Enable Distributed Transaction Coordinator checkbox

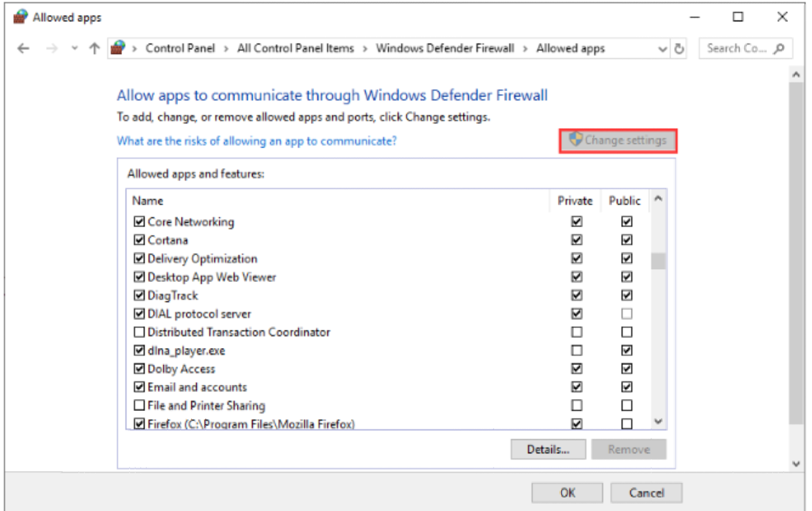point(139,332)
